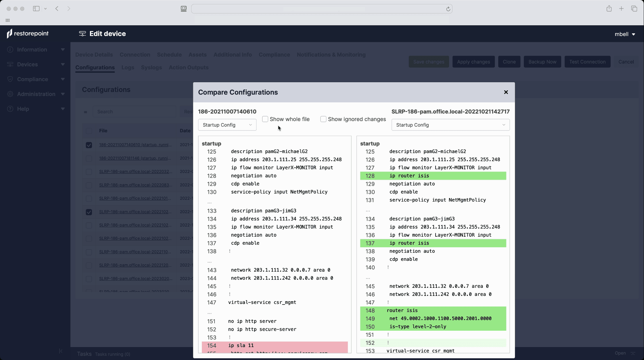
Task: Click the Cancel button
Action: click(626, 62)
